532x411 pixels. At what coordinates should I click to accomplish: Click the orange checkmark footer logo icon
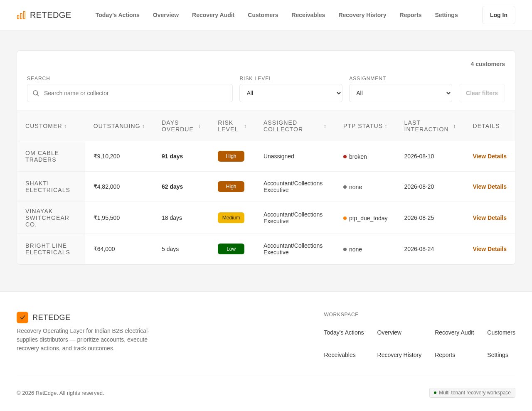click(22, 317)
